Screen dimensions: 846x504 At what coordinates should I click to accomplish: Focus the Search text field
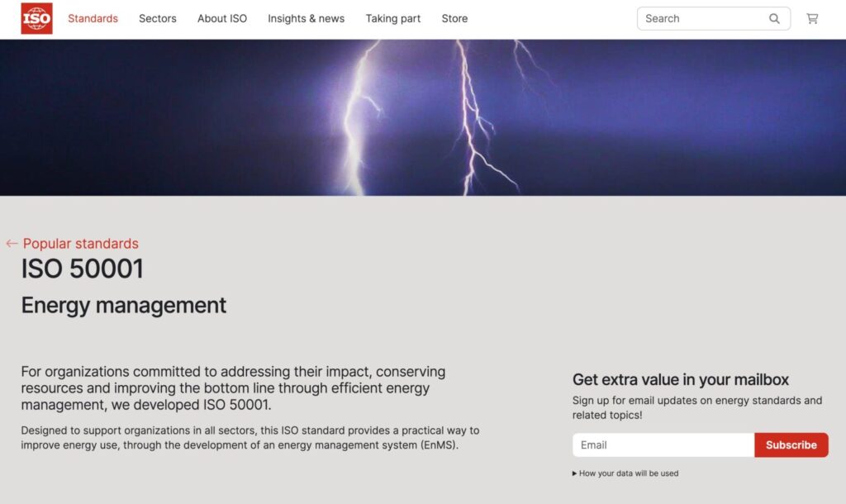point(702,18)
